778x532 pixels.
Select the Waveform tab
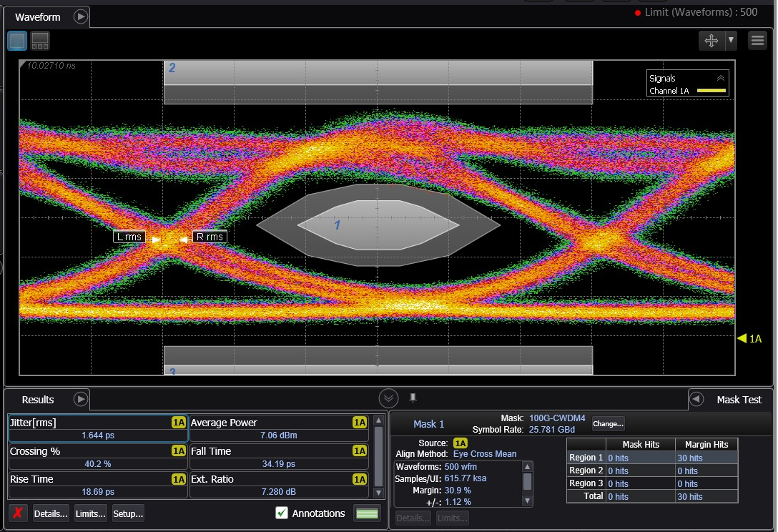click(x=38, y=16)
